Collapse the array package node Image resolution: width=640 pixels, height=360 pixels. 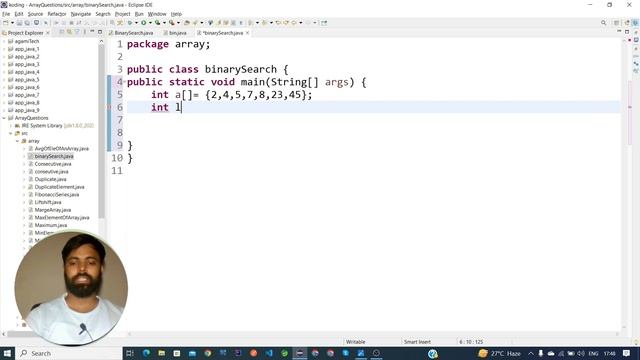point(17,141)
